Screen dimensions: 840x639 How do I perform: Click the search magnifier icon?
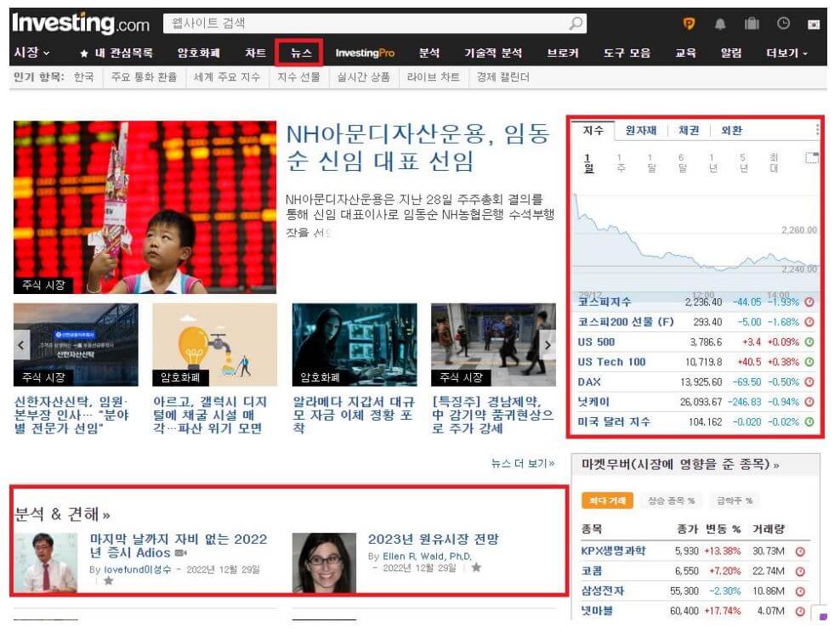[576, 23]
